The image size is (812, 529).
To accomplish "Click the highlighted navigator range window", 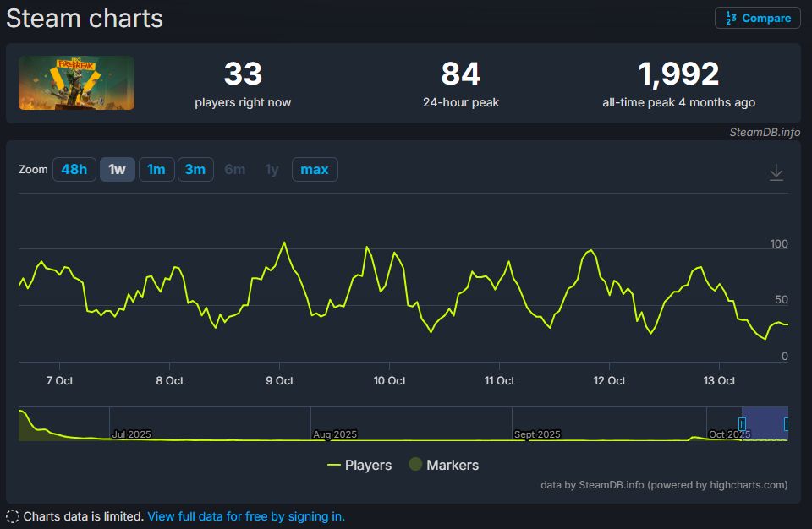I will [765, 424].
